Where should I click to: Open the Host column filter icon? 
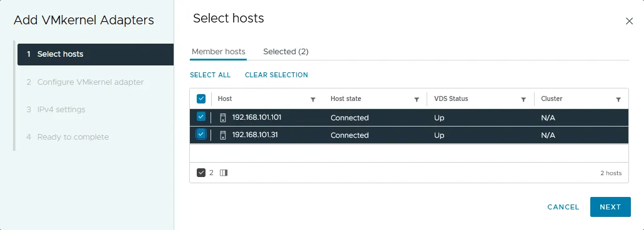tap(313, 99)
